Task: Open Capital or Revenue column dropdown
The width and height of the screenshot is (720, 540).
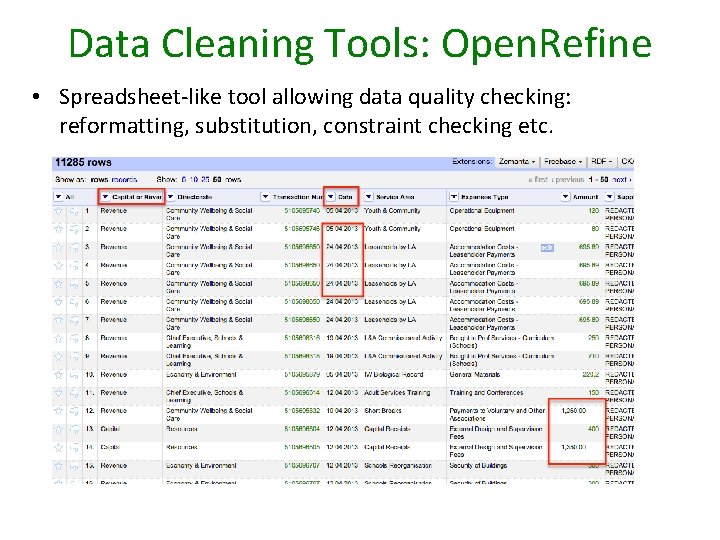Action: [106, 197]
